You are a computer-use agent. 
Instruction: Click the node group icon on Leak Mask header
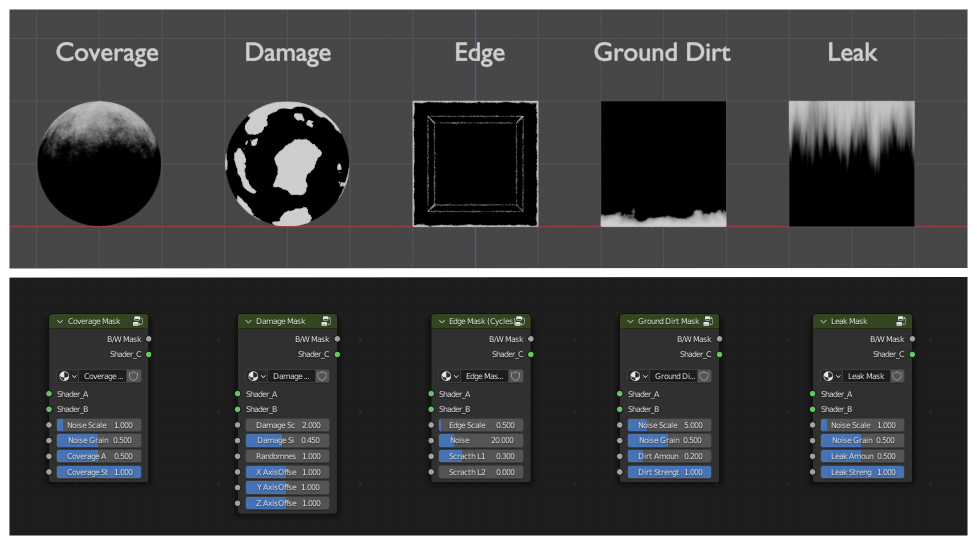click(901, 321)
